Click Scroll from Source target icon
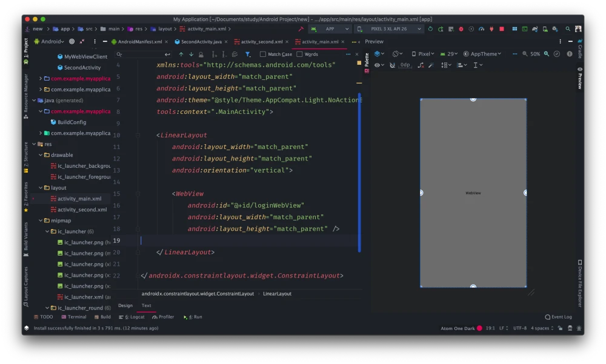This screenshot has width=606, height=364. coord(72,41)
